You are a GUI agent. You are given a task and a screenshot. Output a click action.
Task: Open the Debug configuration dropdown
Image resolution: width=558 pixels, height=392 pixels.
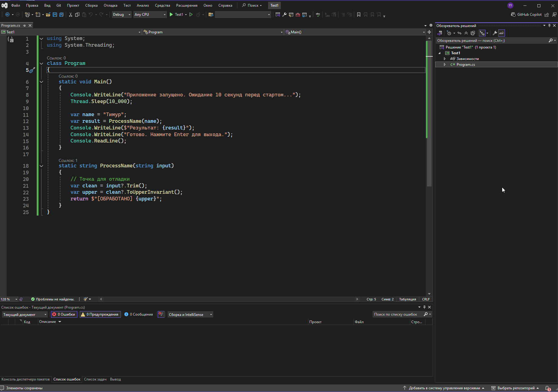(x=121, y=15)
